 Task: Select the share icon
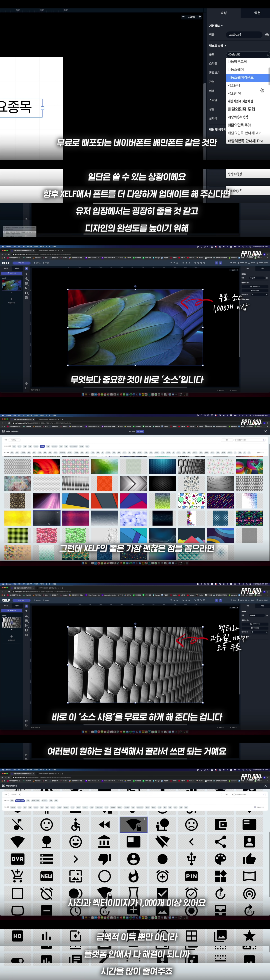click(220, 841)
